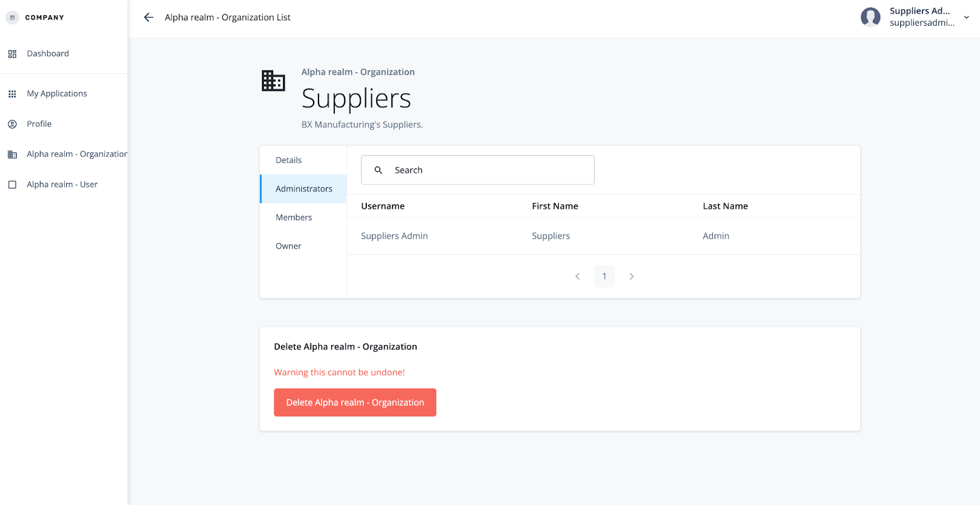
Task: Open the Details tab
Action: [x=288, y=160]
